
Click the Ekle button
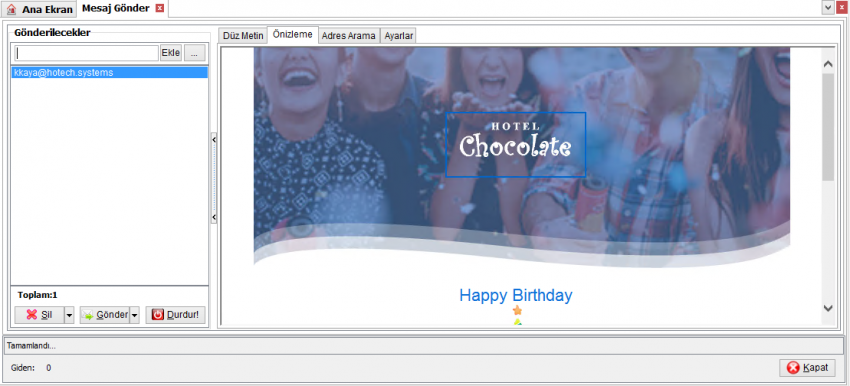[171, 53]
